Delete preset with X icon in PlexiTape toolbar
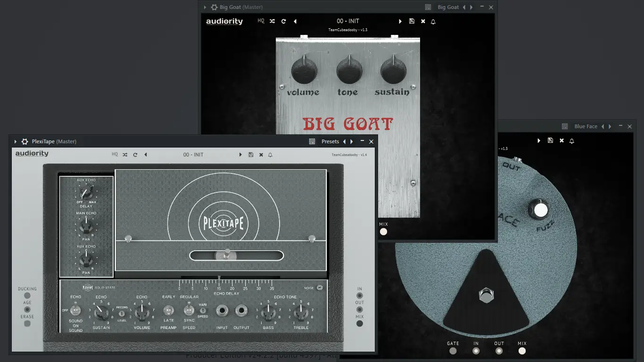644x362 pixels. click(x=261, y=155)
